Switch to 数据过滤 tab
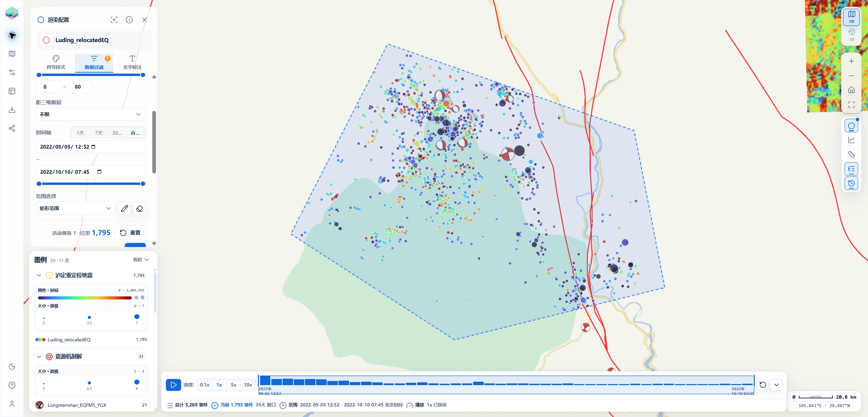868x417 pixels. (x=94, y=63)
